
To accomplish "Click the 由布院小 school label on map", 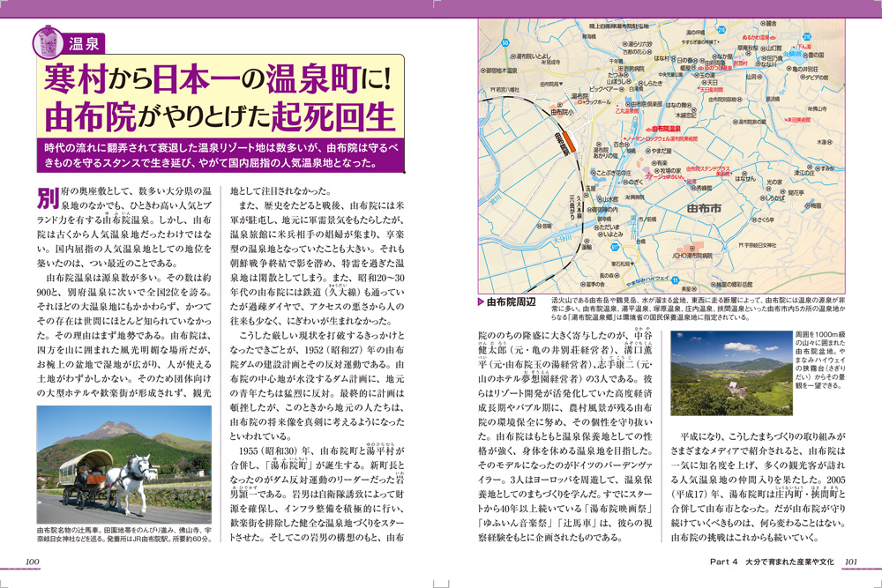I will click(561, 112).
